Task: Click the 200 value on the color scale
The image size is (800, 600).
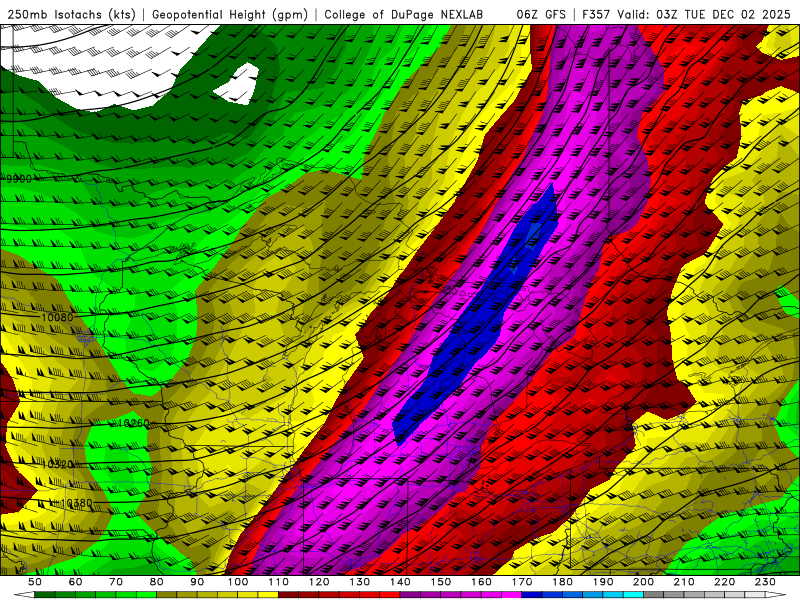Action: pos(643,582)
